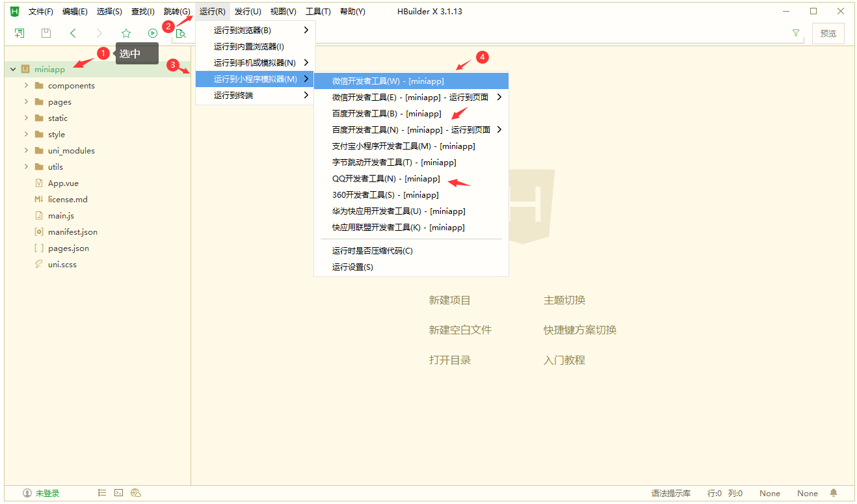The height and width of the screenshot is (504, 857).
Task: Click the list view icon in status bar
Action: [x=102, y=493]
